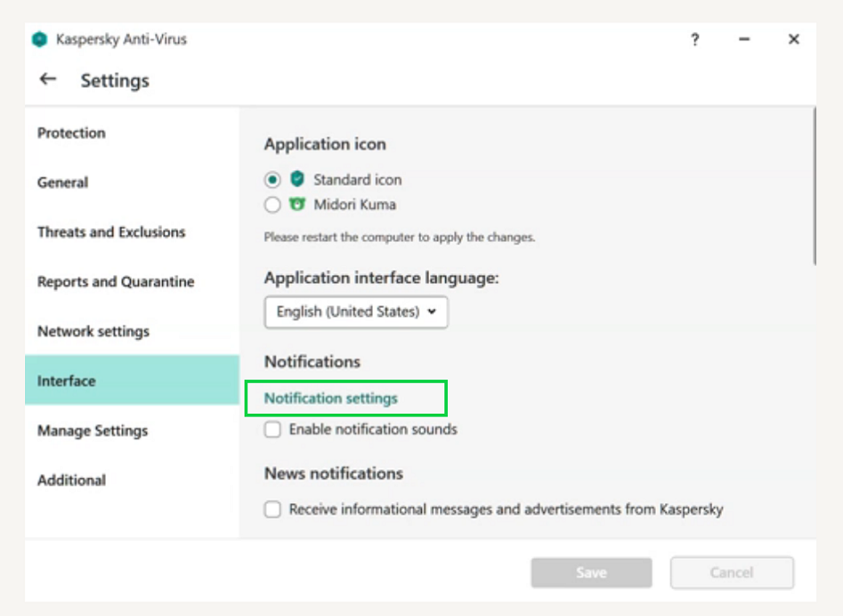Open help with the question mark icon

click(694, 39)
